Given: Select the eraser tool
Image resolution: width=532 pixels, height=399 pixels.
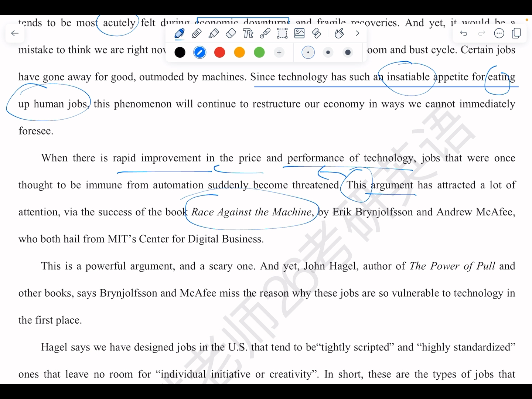Looking at the screenshot, I should (x=231, y=34).
